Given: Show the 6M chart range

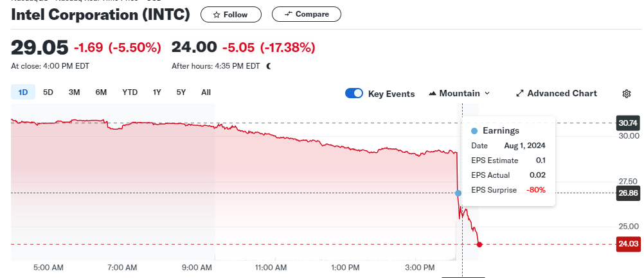Looking at the screenshot, I should 101,92.
